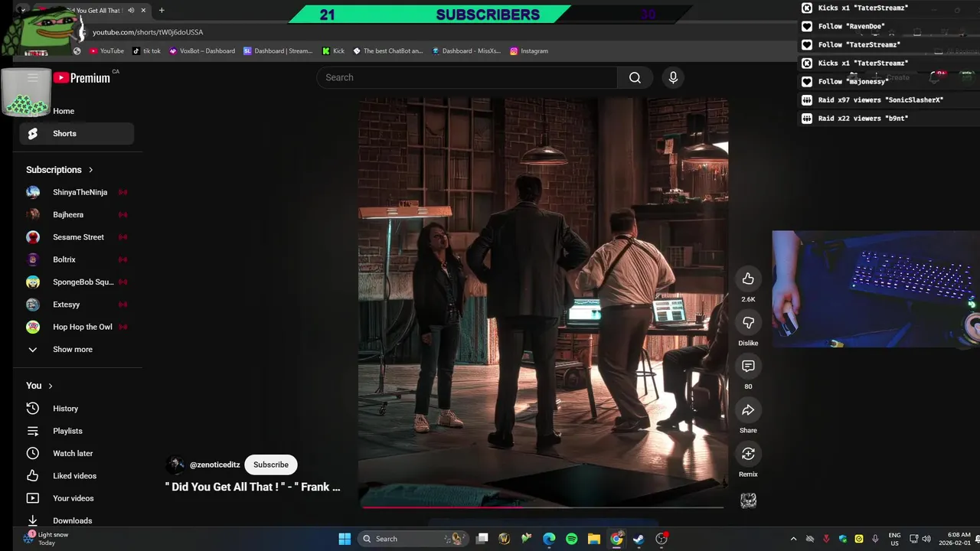
Task: Open File Explorer on the taskbar
Action: pos(594,539)
